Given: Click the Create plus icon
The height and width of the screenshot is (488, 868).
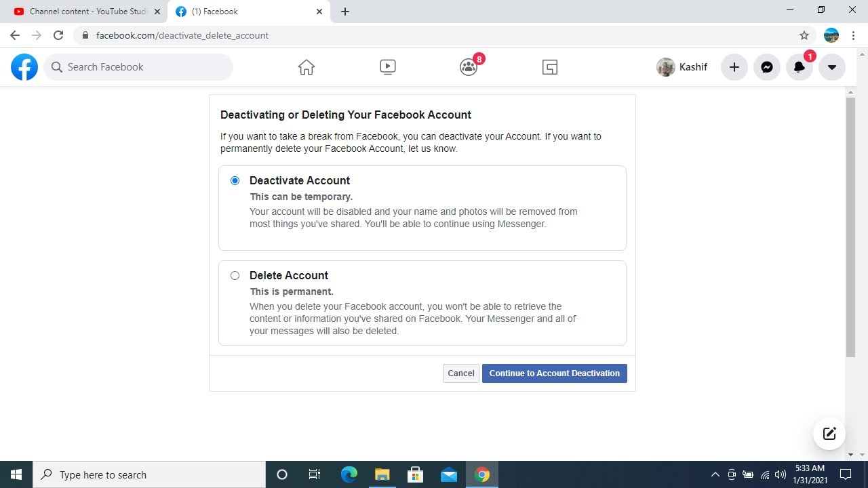Looking at the screenshot, I should click(x=734, y=67).
